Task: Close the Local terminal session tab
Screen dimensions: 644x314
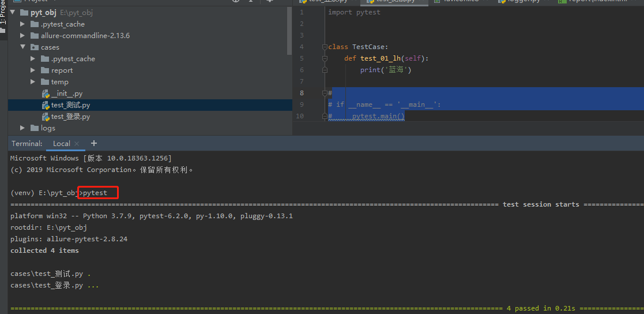Action: pos(77,144)
